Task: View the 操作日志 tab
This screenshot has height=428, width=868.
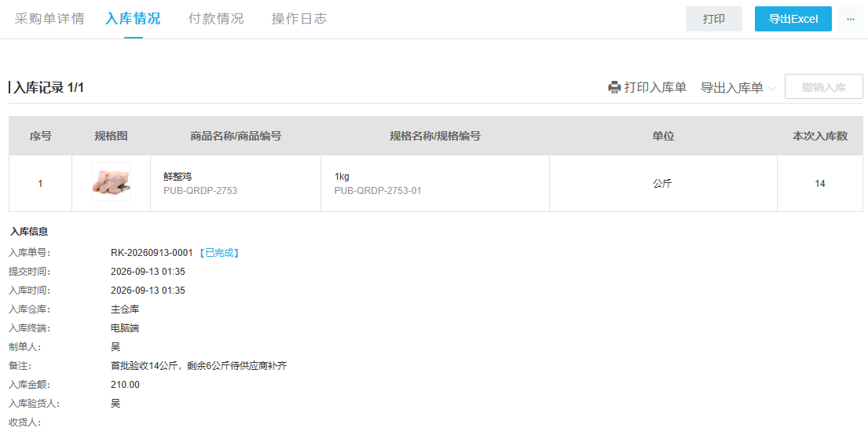Action: coord(299,19)
